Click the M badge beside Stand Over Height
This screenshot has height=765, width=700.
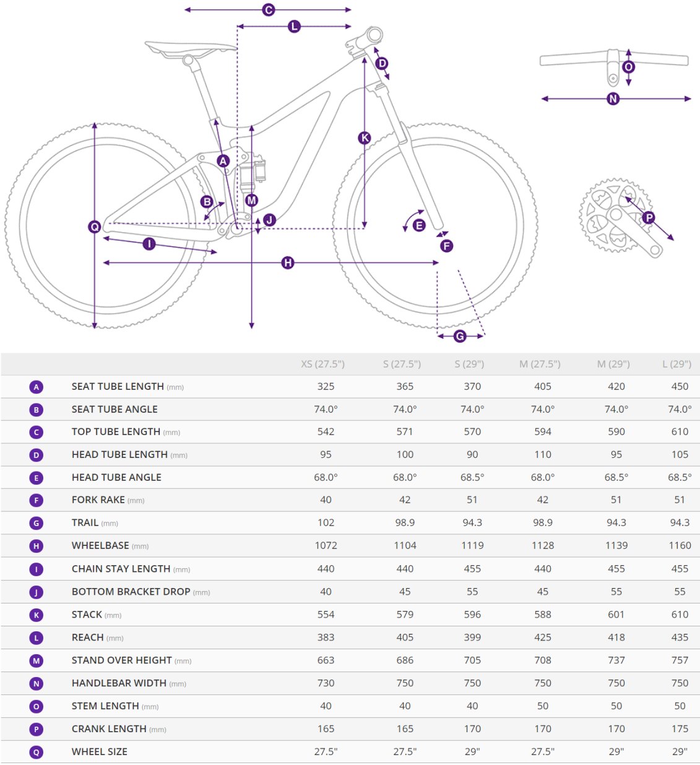[x=37, y=661]
